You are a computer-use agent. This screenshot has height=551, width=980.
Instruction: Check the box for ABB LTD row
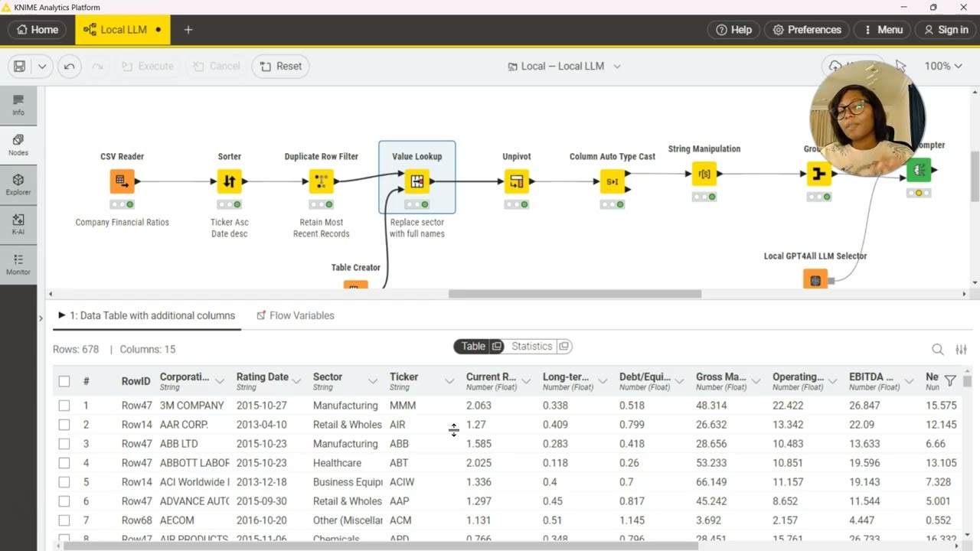(x=64, y=444)
